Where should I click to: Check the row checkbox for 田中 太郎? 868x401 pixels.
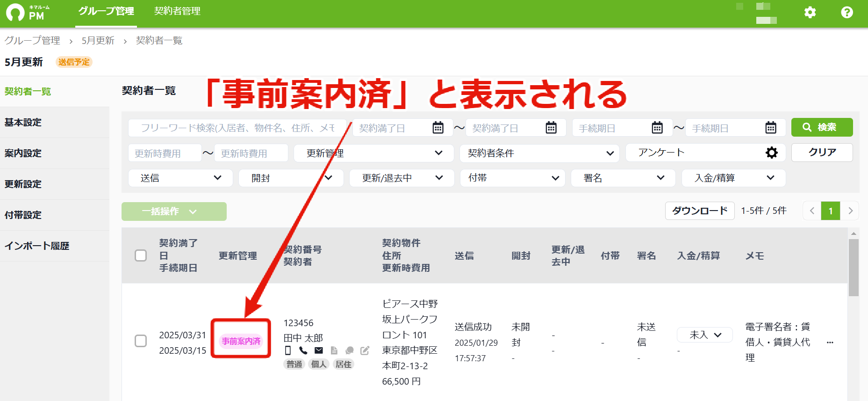(x=141, y=341)
